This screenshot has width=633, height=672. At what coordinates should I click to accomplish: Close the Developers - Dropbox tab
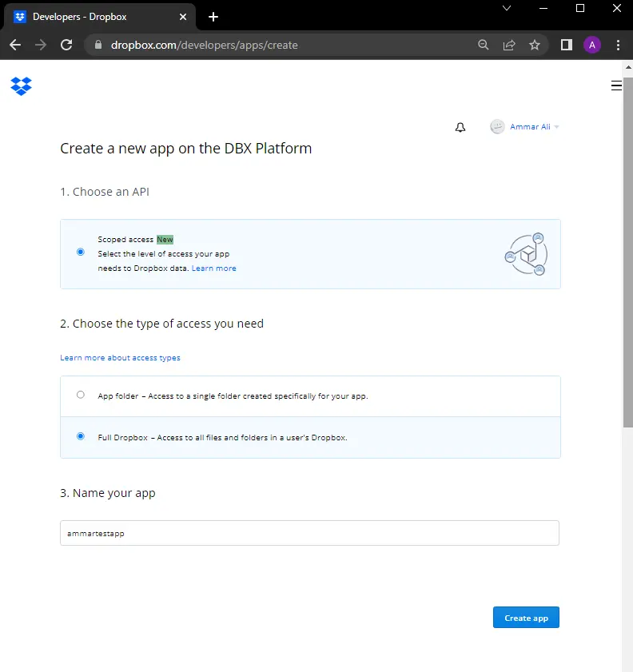point(183,17)
